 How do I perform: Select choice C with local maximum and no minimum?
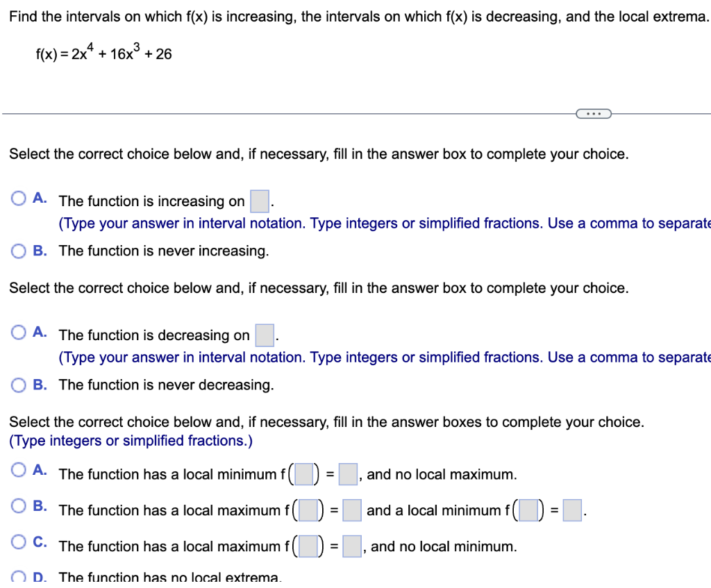pos(19,543)
